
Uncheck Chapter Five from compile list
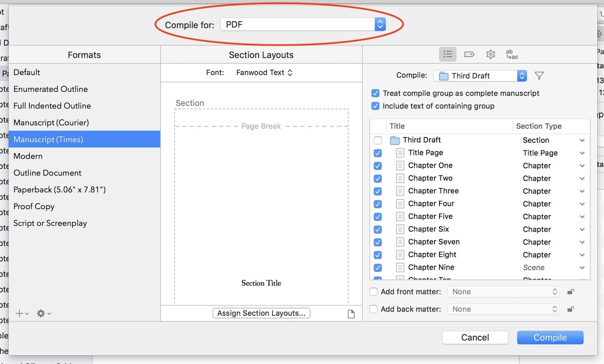tap(377, 216)
